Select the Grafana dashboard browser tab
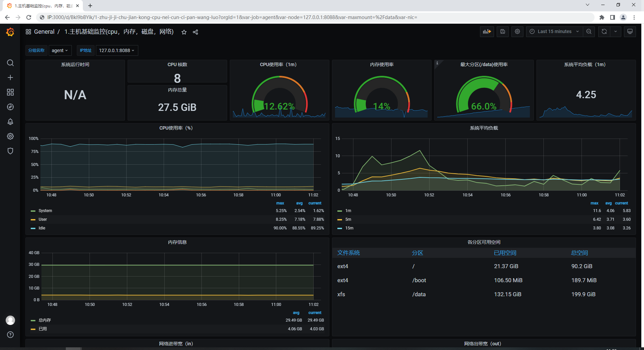 43,6
